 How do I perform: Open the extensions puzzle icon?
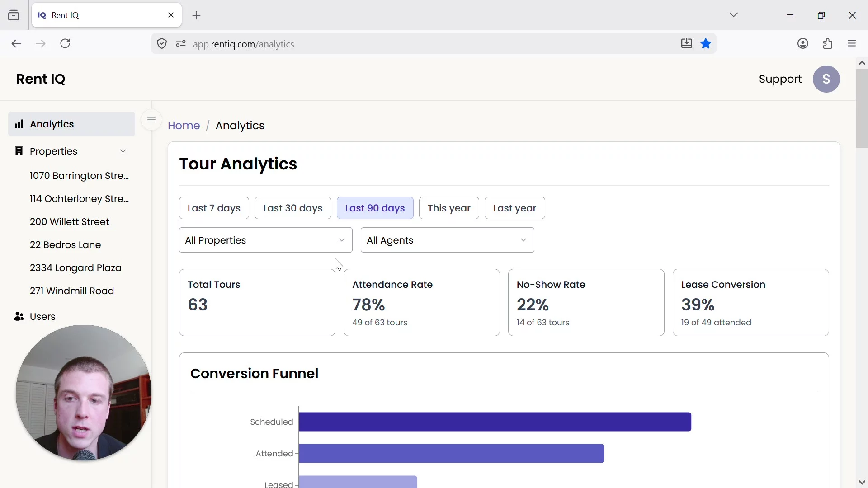coord(828,43)
